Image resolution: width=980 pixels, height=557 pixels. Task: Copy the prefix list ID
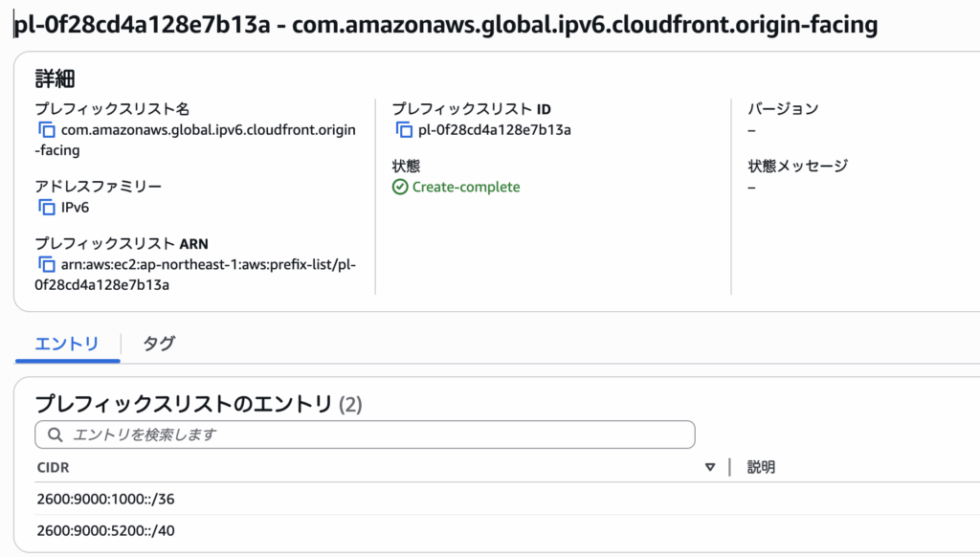(404, 130)
